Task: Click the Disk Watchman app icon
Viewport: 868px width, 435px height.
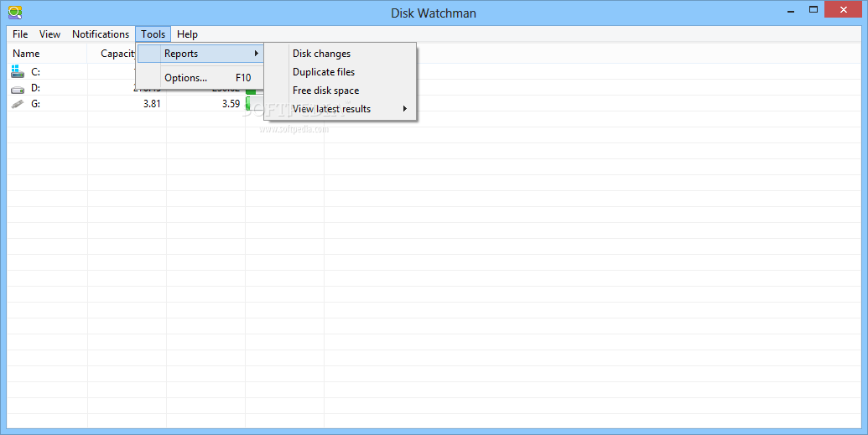Action: [x=15, y=13]
